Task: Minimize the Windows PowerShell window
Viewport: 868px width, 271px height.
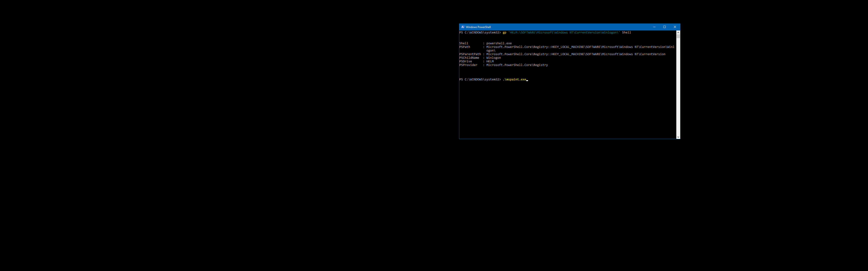Action: click(654, 27)
